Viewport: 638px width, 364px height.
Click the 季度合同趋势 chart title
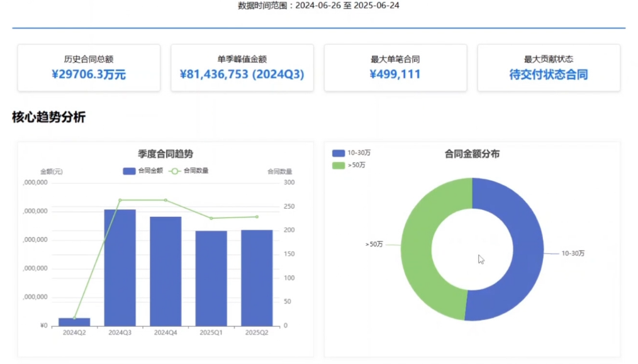pyautogui.click(x=165, y=154)
